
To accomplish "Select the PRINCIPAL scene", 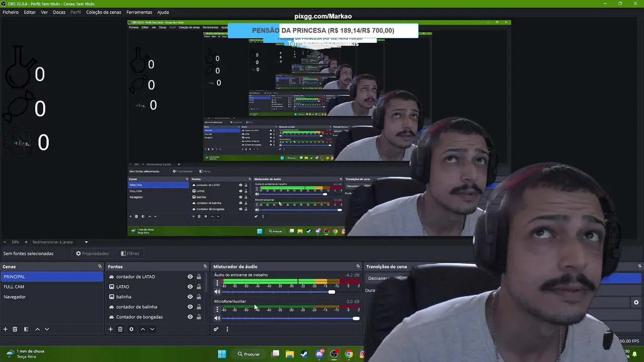I will [x=51, y=277].
